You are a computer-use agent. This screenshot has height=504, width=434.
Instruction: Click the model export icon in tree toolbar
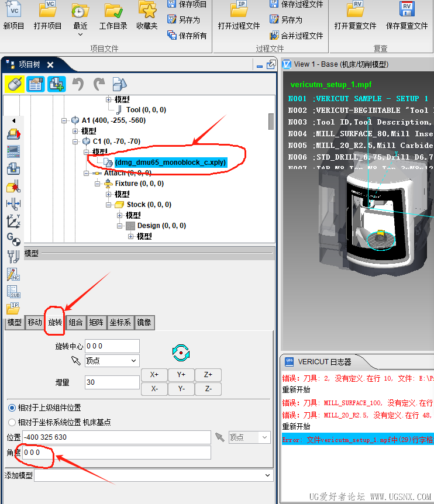119,84
